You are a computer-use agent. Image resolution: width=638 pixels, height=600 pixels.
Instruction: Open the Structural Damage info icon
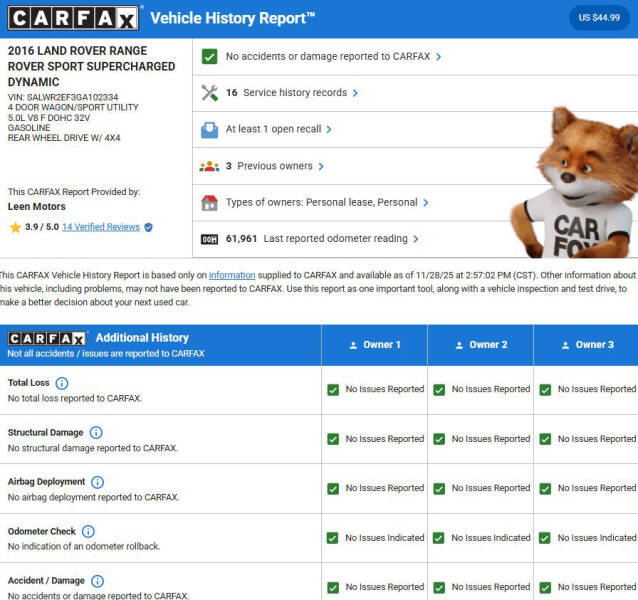[96, 433]
